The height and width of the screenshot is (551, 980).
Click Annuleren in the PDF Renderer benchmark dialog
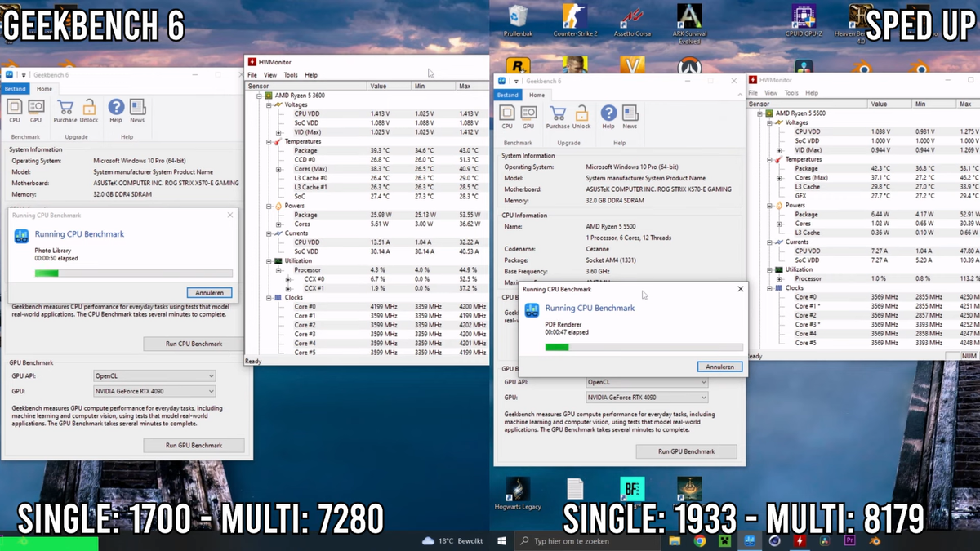(x=720, y=367)
